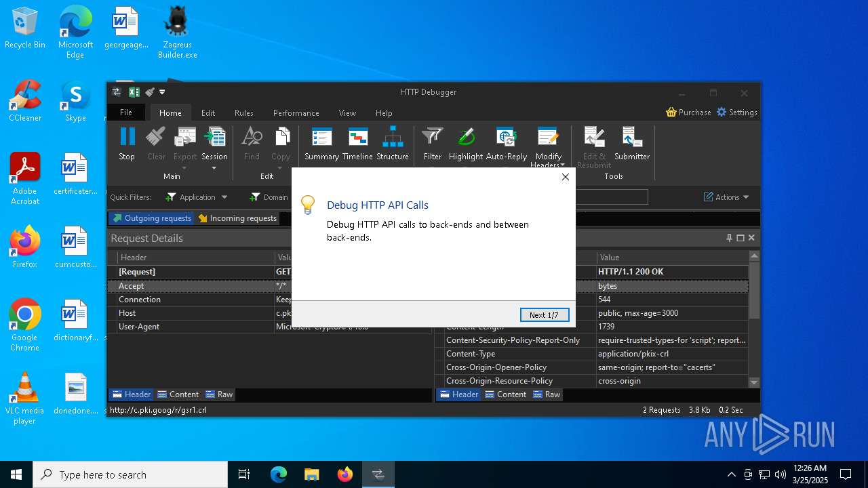The height and width of the screenshot is (488, 868).
Task: Open the Structure view icon
Action: (393, 137)
